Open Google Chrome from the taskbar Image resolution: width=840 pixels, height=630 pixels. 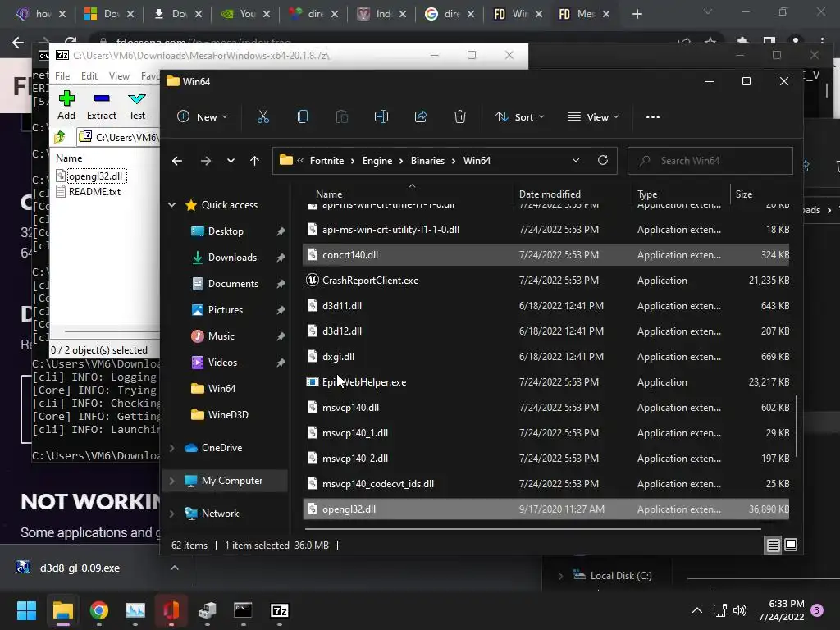98,610
